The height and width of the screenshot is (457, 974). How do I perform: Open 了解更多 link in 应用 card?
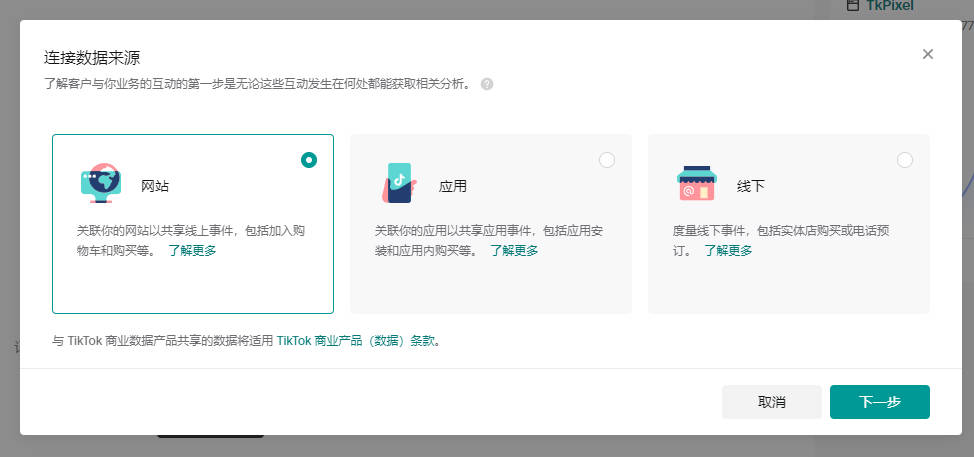514,250
